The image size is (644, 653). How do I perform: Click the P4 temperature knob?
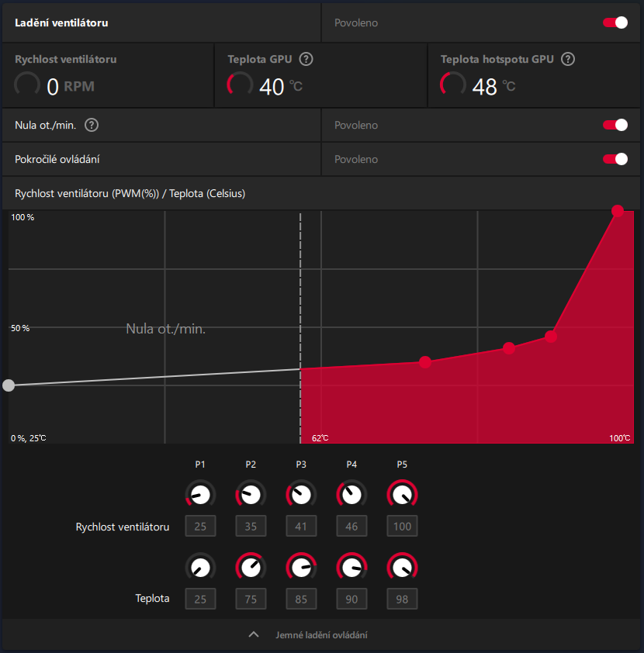(351, 567)
